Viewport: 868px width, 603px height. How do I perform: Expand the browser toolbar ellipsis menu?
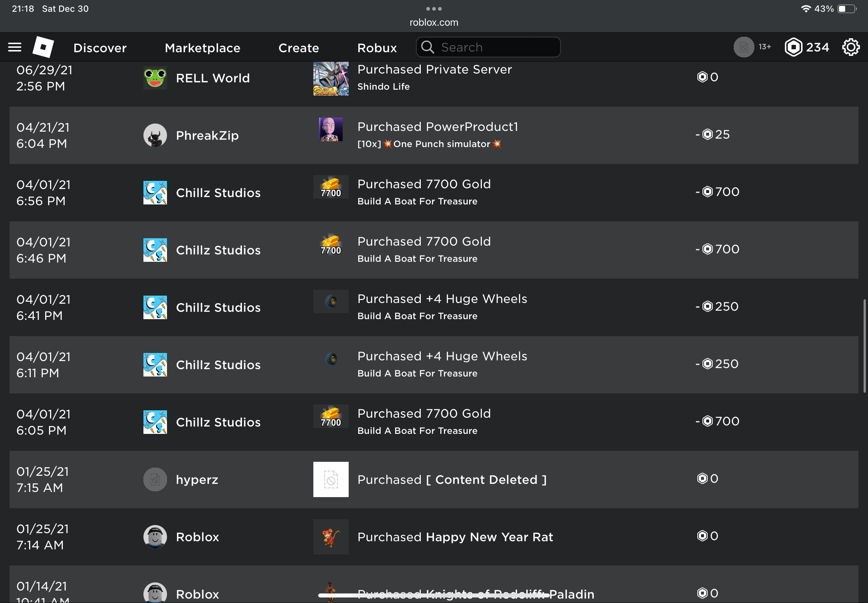(x=434, y=8)
